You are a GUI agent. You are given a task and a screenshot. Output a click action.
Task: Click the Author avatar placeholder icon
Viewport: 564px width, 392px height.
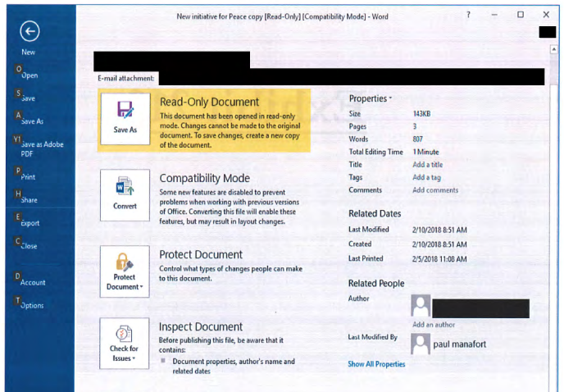pyautogui.click(x=421, y=307)
